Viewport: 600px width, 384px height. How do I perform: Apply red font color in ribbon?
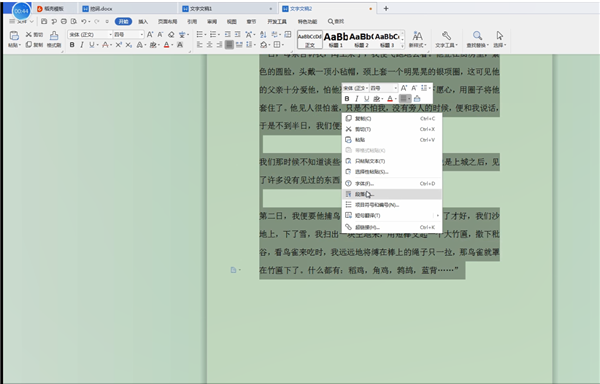(166, 45)
